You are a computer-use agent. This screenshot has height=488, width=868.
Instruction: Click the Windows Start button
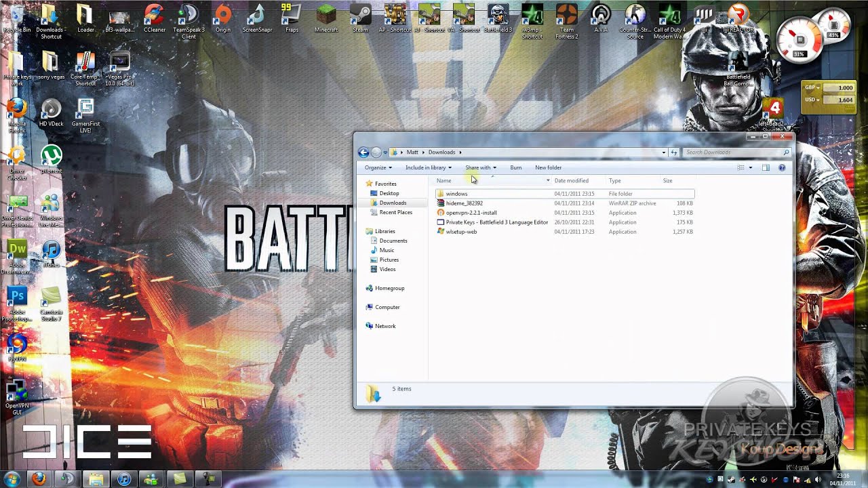(x=12, y=479)
